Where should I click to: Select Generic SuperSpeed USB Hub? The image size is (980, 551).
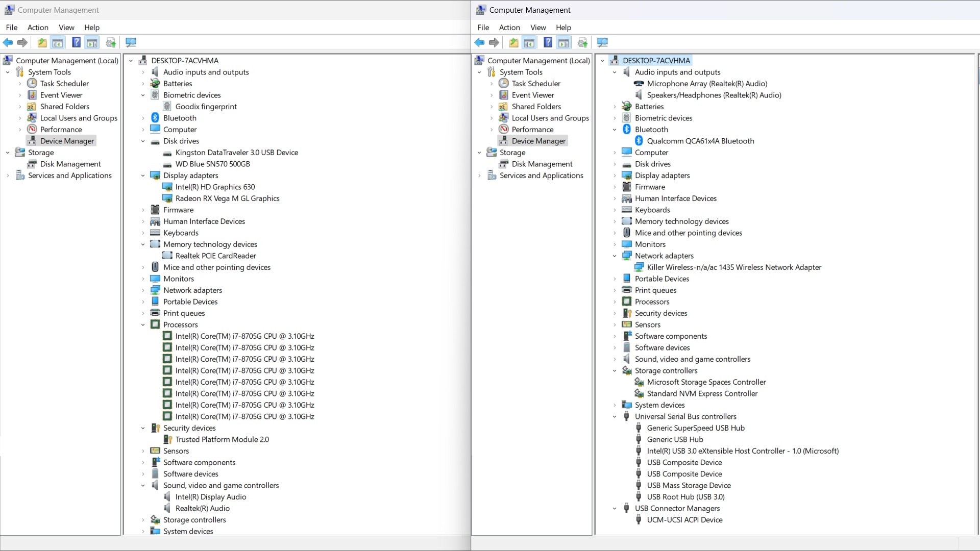[696, 428]
